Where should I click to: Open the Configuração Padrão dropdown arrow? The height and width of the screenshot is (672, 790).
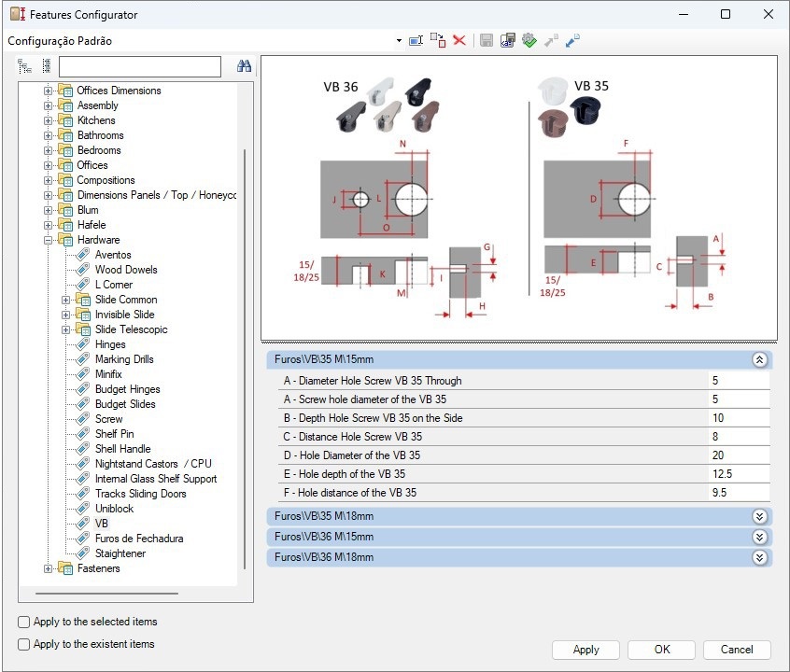pyautogui.click(x=399, y=40)
